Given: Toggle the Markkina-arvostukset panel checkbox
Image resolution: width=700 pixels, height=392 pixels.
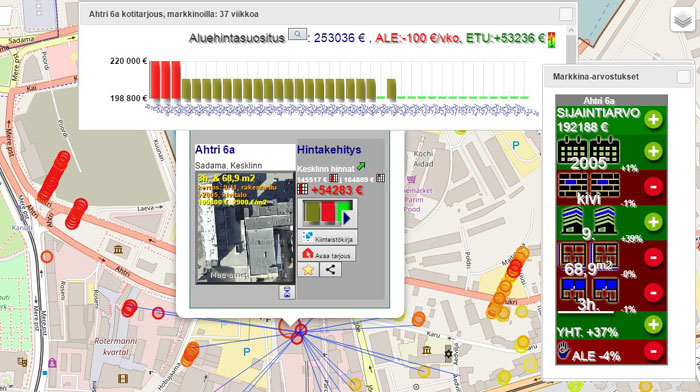Looking at the screenshot, I should (683, 77).
